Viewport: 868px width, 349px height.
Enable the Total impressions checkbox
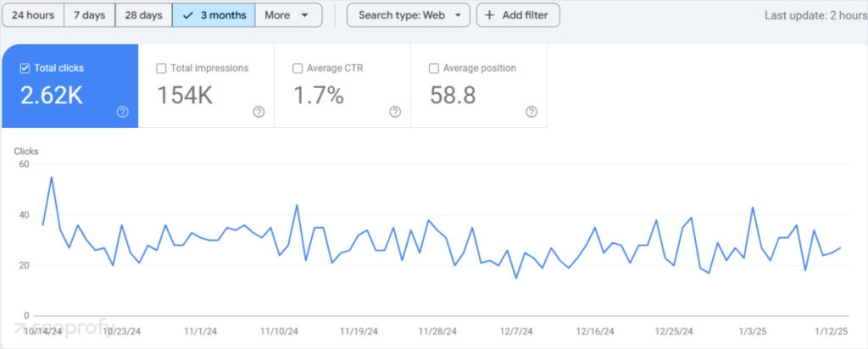click(x=161, y=68)
